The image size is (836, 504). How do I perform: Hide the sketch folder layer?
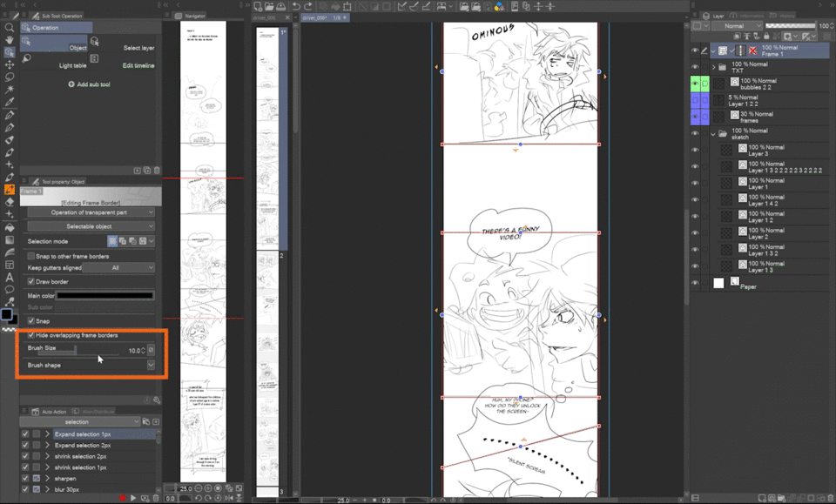coord(695,134)
